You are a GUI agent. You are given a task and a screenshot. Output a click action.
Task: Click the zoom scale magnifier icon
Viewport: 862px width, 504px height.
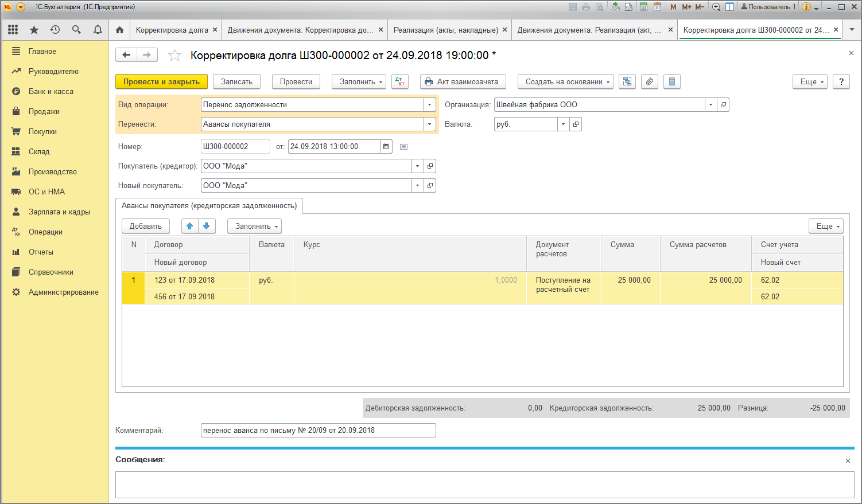716,7
